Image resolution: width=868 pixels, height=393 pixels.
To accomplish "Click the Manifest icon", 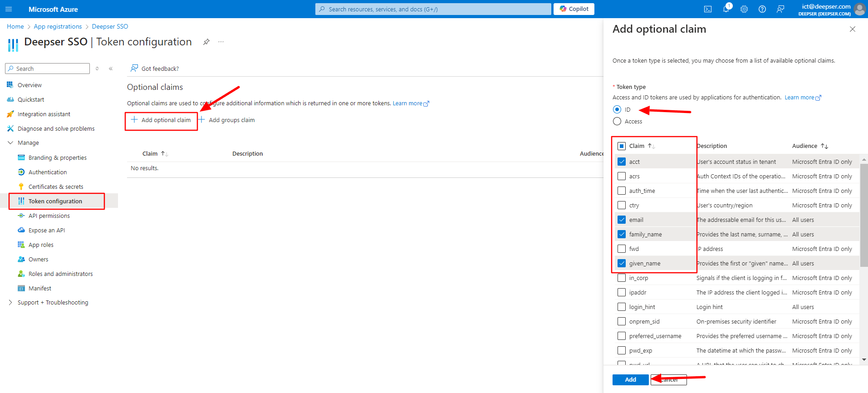I will pos(21,288).
